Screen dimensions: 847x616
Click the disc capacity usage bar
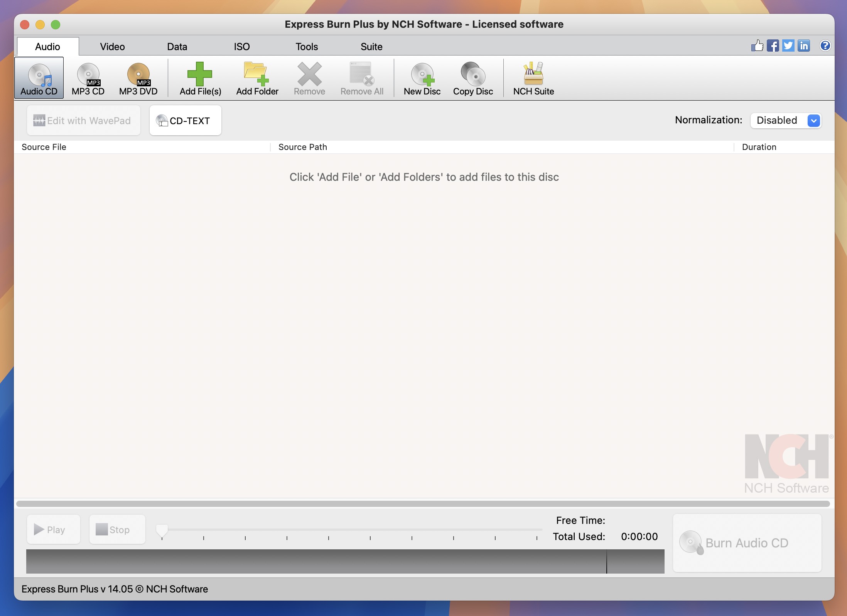(x=345, y=561)
